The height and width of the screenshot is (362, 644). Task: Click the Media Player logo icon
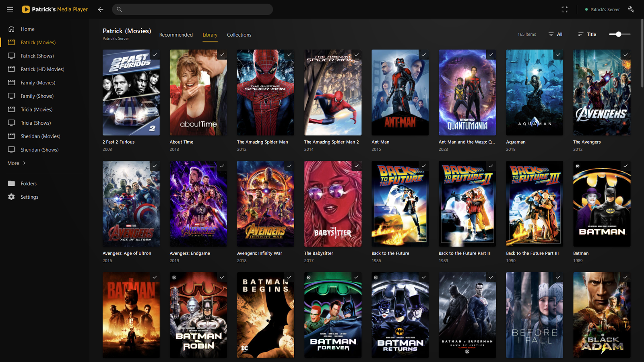(x=26, y=9)
